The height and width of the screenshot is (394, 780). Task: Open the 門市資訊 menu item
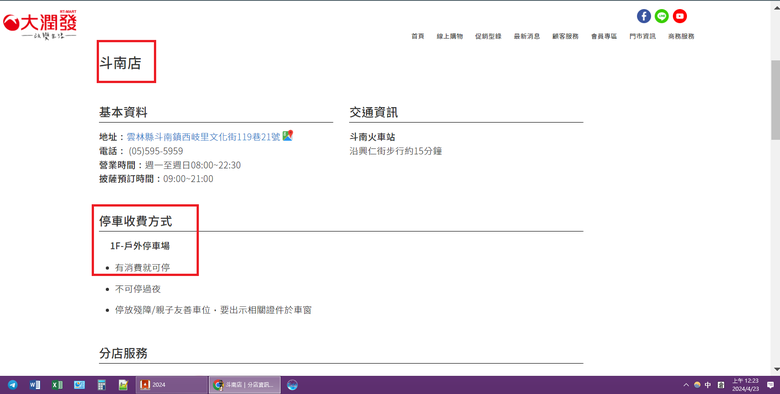pos(643,36)
